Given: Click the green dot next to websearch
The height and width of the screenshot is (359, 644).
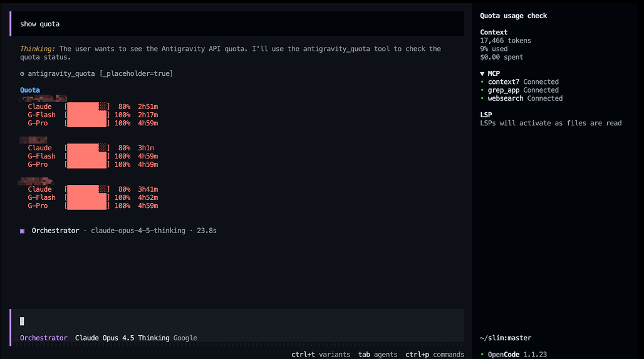Looking at the screenshot, I should coord(482,98).
